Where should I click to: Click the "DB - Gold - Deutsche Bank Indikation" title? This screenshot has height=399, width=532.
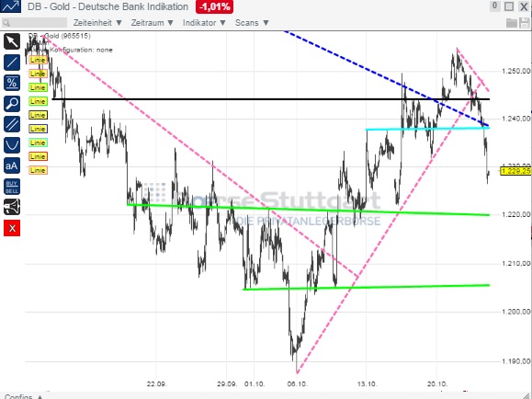108,6
